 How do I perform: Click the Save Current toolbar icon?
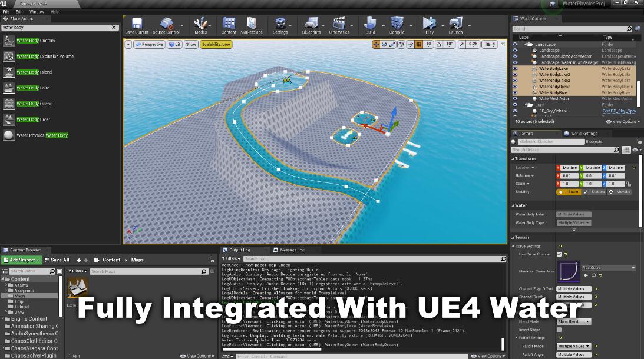137,24
